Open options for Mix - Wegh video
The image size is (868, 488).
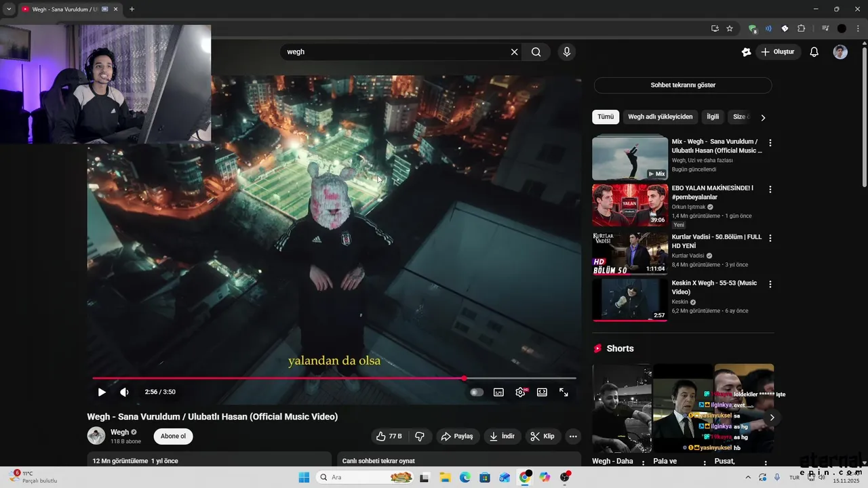tap(770, 143)
